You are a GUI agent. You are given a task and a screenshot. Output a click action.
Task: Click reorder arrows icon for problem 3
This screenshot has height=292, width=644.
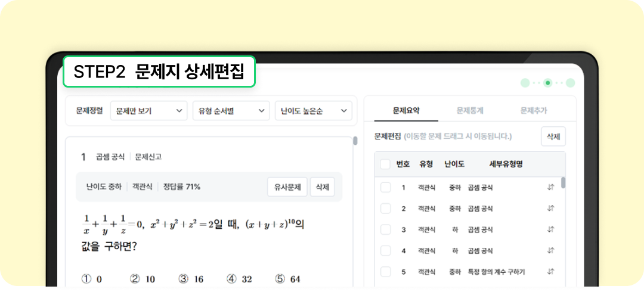click(x=550, y=229)
